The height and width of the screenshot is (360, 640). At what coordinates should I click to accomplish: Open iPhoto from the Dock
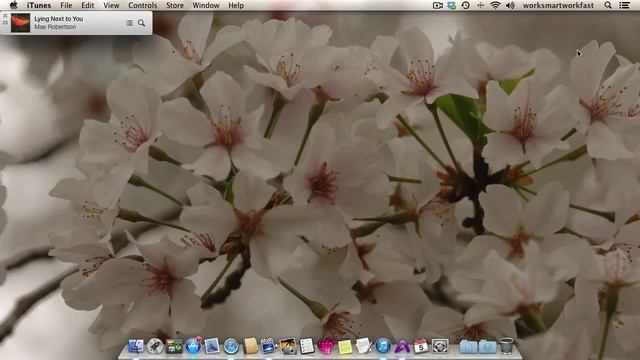(288, 346)
